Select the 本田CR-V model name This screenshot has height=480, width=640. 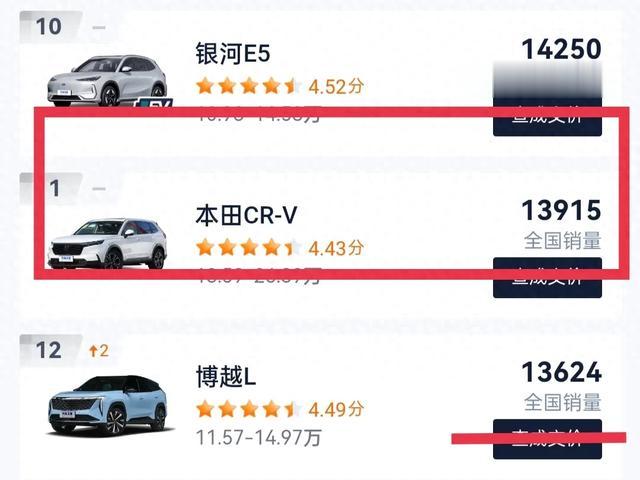point(246,216)
